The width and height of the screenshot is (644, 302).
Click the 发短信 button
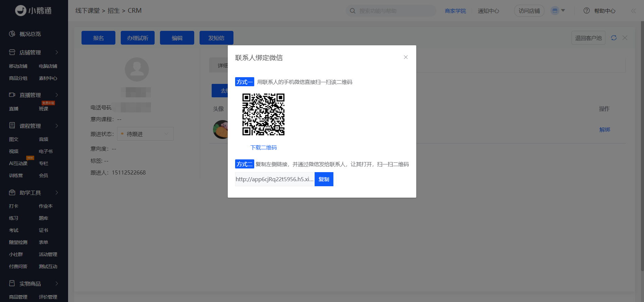[x=216, y=38]
